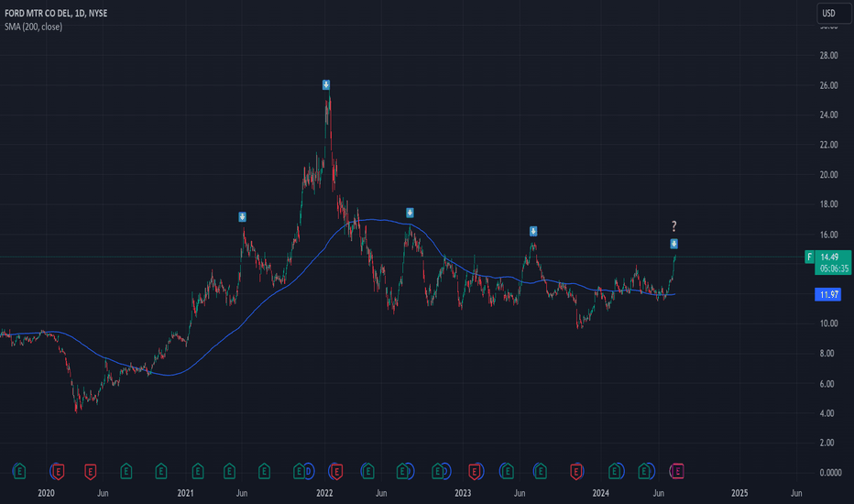The image size is (854, 504).
Task: Select the red earnings marker before the 2024 label
Action: point(576,471)
